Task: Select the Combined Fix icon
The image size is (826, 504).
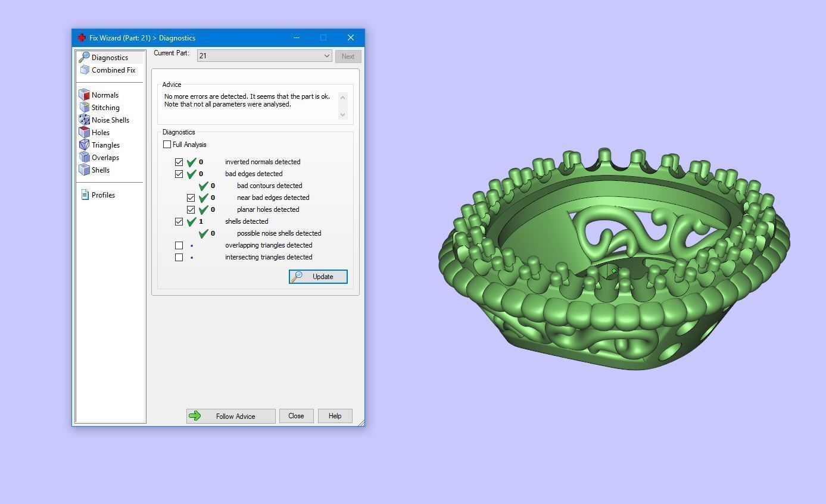Action: tap(85, 70)
